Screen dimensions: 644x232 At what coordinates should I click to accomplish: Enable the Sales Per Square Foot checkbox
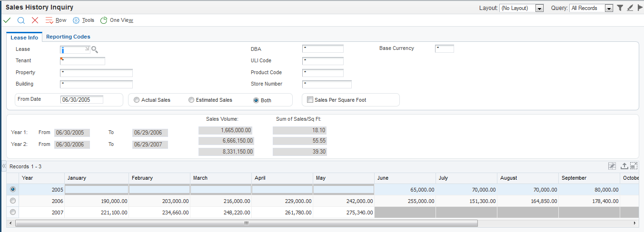pos(310,100)
